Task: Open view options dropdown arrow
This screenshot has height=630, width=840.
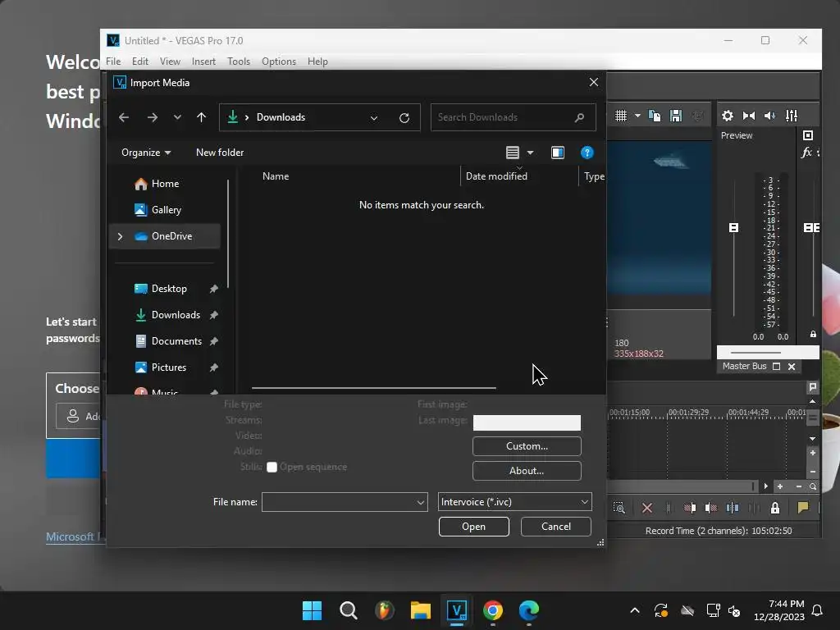Action: click(531, 153)
